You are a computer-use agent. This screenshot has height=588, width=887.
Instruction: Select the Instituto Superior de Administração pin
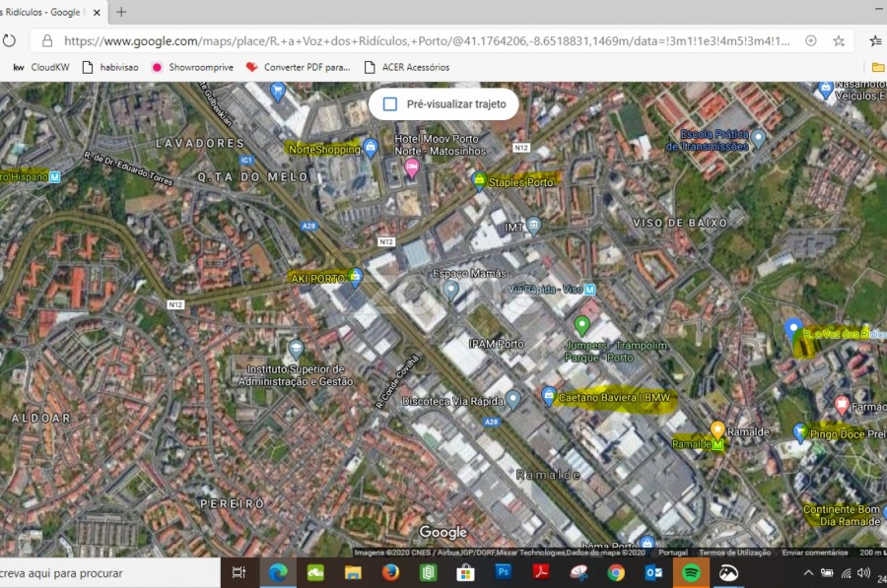(x=296, y=350)
